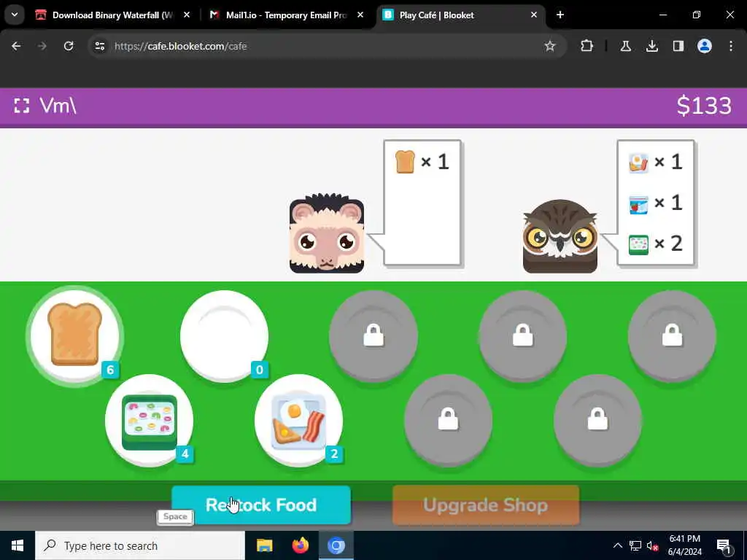Screen dimensions: 747x560
Task: Reload the Blooket café page
Action: click(x=69, y=46)
